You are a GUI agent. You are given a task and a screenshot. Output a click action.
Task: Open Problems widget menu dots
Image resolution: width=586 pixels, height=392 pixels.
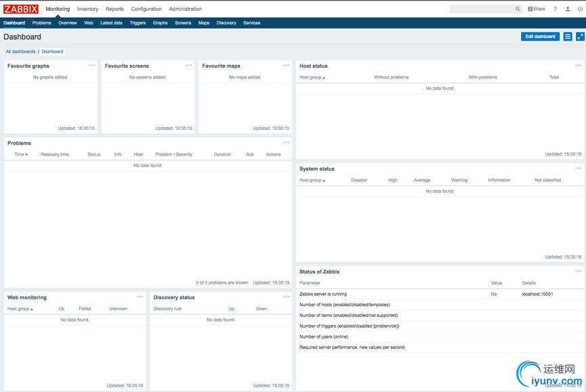pyautogui.click(x=287, y=143)
